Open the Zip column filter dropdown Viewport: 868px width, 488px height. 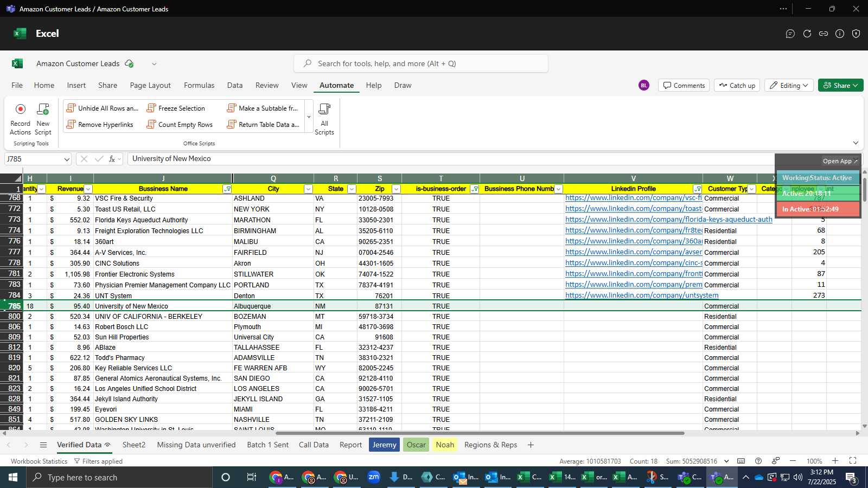pyautogui.click(x=396, y=189)
